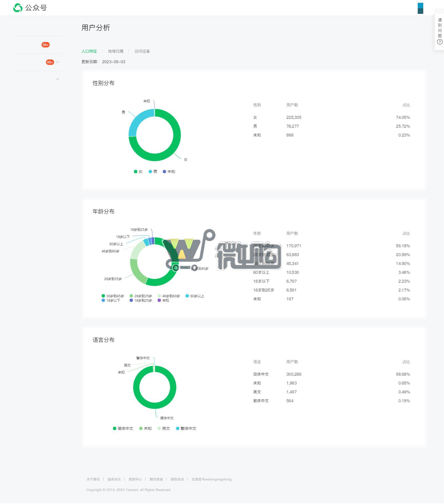
Task: Toggle 女 legend item in gender chart
Action: pyautogui.click(x=138, y=172)
